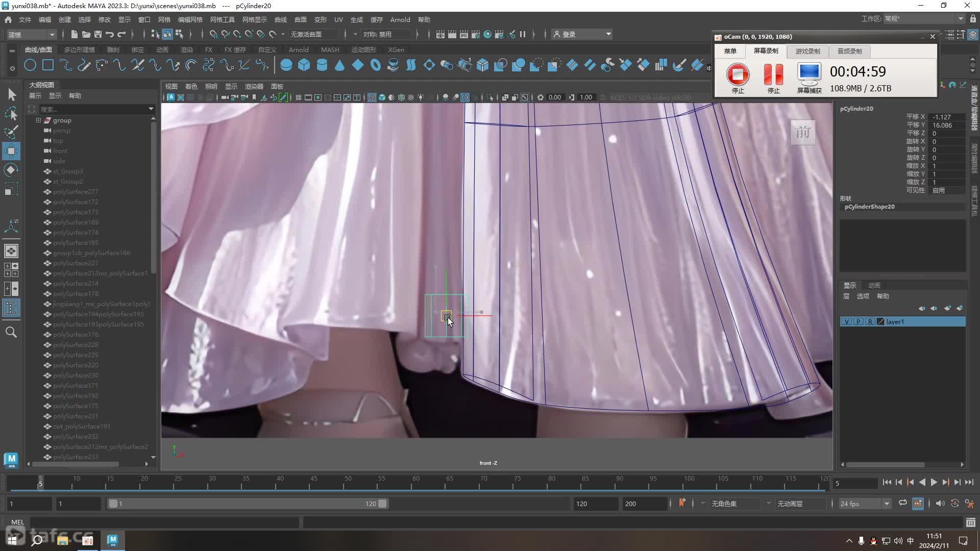Create a polygon cube from shelf
The image size is (980, 551).
(x=304, y=65)
